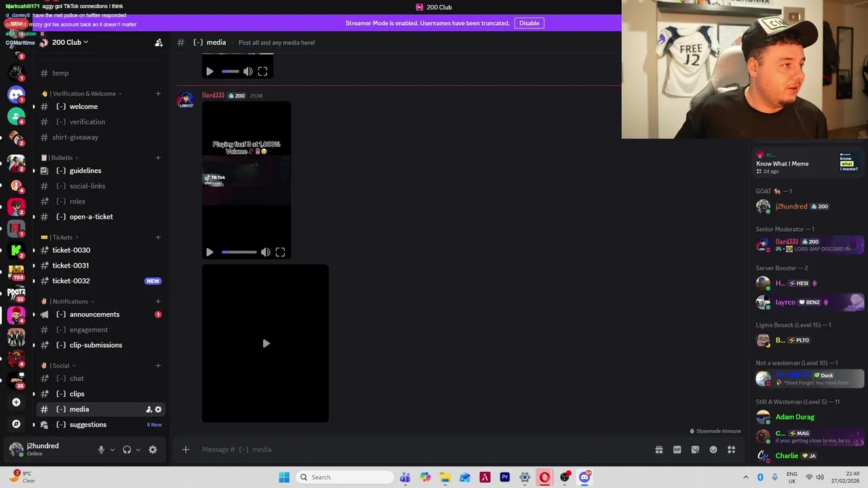Open the invite members icon beside 200 Club
The height and width of the screenshot is (488, 868).
(x=159, y=43)
